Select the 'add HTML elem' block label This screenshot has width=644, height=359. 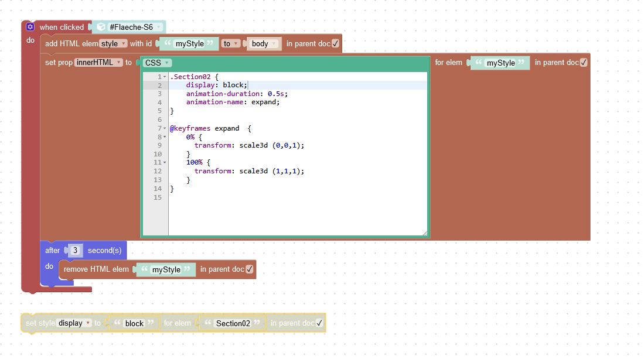(71, 43)
